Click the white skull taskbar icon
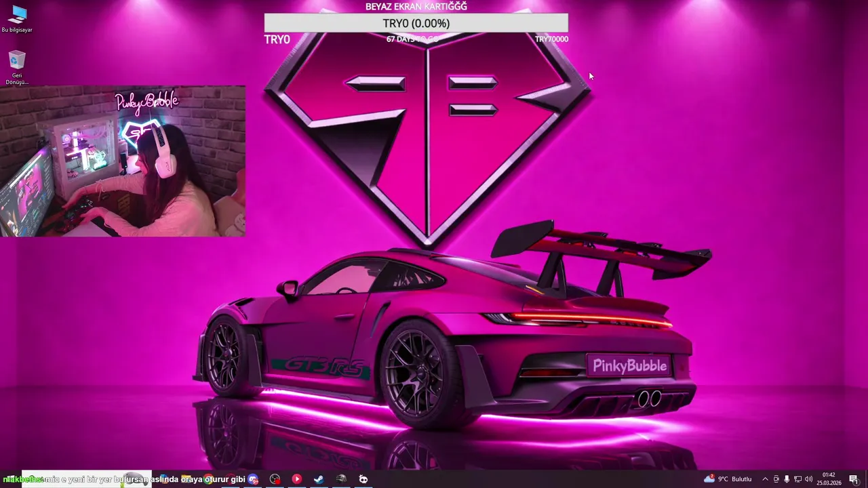 363,479
